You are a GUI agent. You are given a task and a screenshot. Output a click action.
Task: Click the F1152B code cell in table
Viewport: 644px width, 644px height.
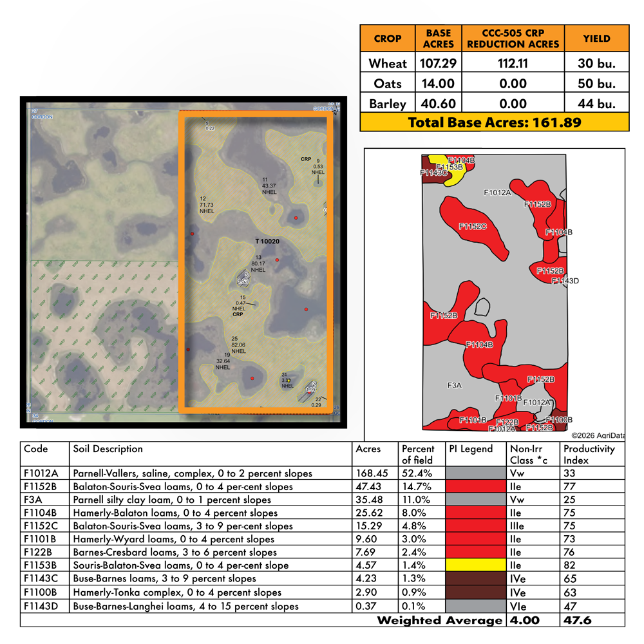(44, 486)
